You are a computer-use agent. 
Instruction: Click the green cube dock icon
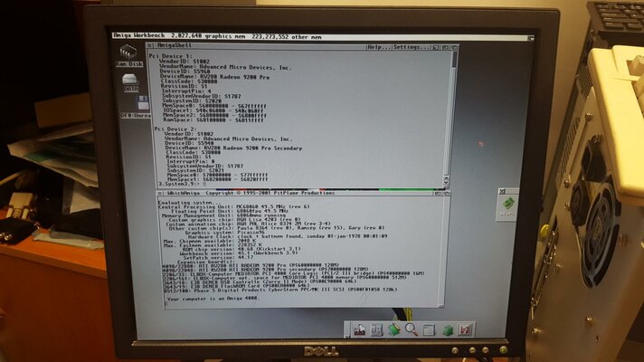[x=447, y=329]
